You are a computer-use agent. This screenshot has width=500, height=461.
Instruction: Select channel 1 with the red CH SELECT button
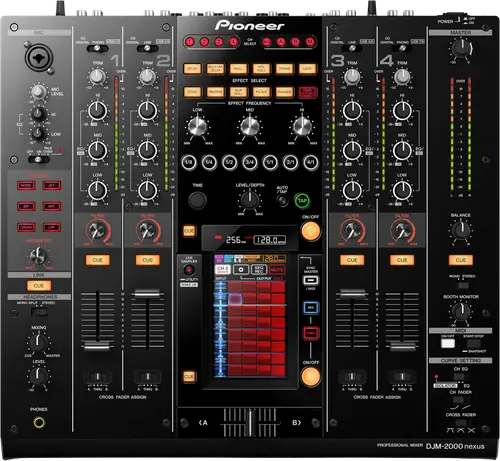click(x=190, y=42)
